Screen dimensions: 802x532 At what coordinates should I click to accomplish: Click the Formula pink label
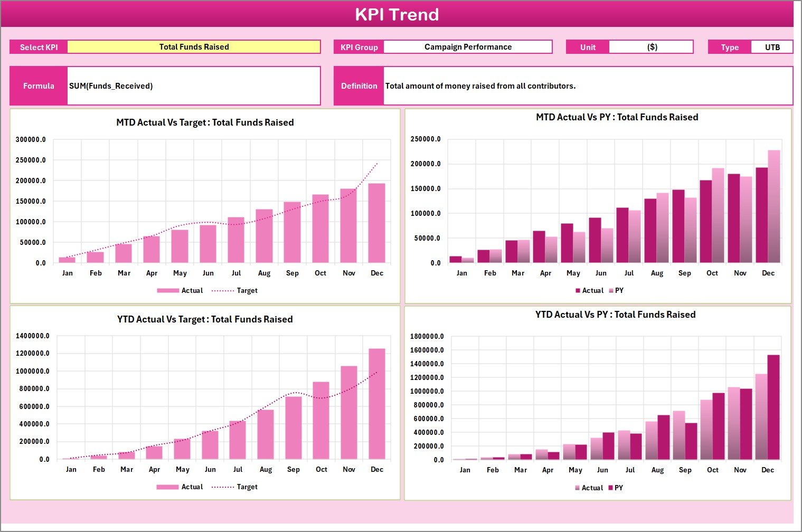tap(38, 85)
